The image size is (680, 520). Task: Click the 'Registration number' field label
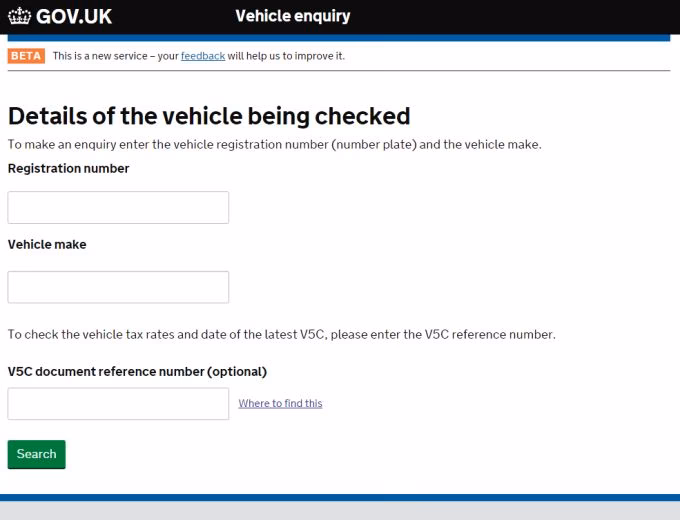pos(68,169)
